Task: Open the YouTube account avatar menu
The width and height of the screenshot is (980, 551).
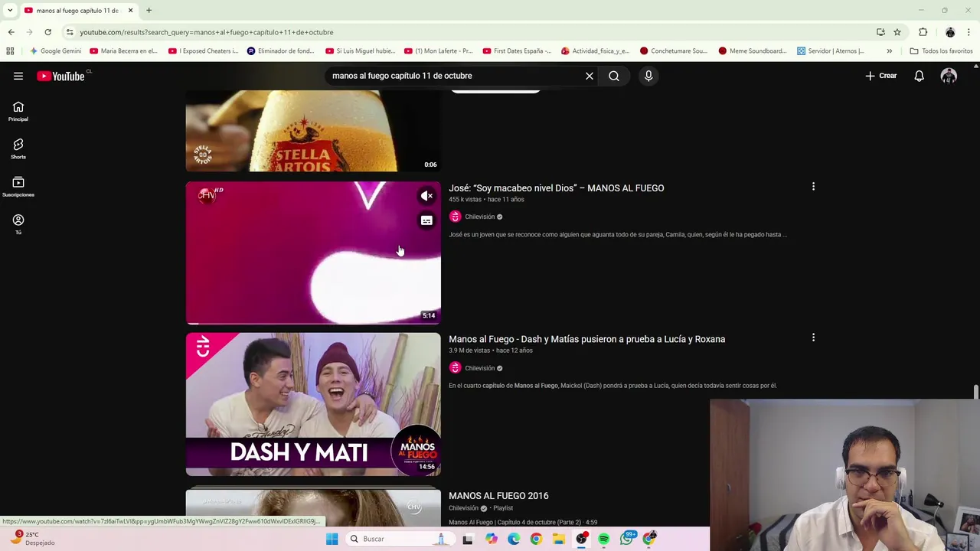Action: (949, 76)
